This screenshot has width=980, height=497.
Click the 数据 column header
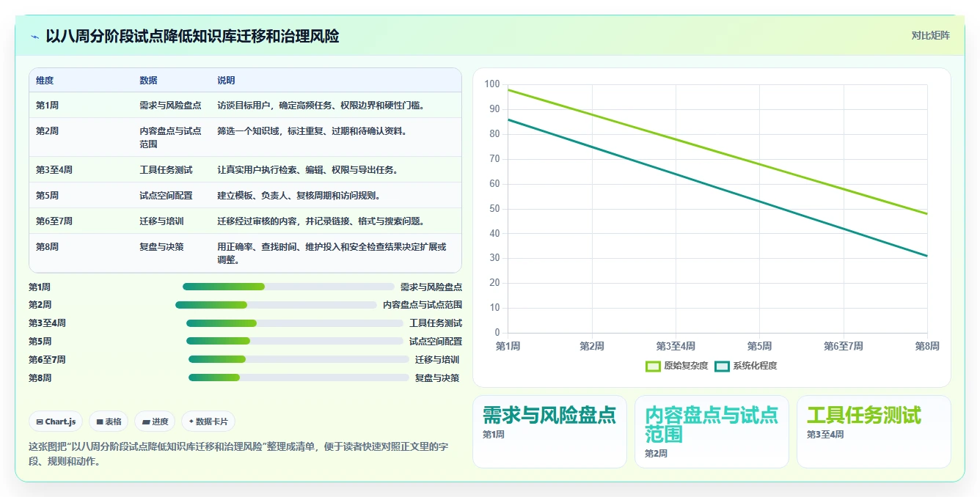pos(148,81)
